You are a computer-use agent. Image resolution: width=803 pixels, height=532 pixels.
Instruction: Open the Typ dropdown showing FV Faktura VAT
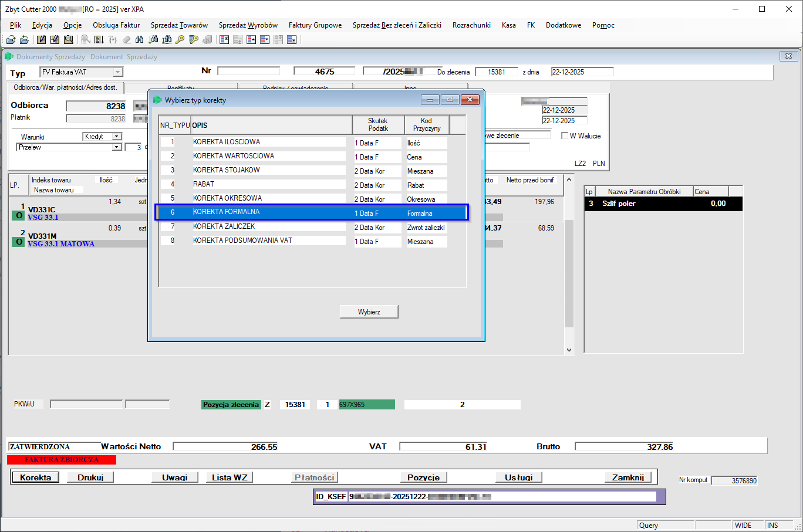[118, 72]
